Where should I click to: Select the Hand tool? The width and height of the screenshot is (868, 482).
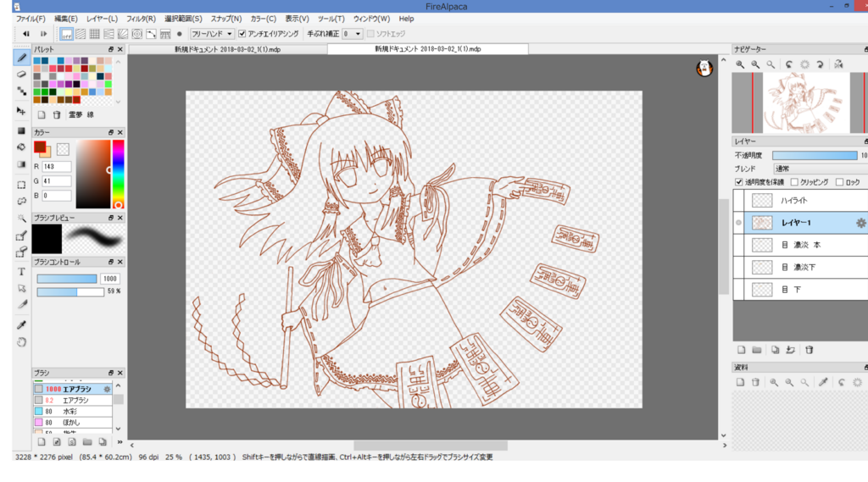[x=21, y=342]
